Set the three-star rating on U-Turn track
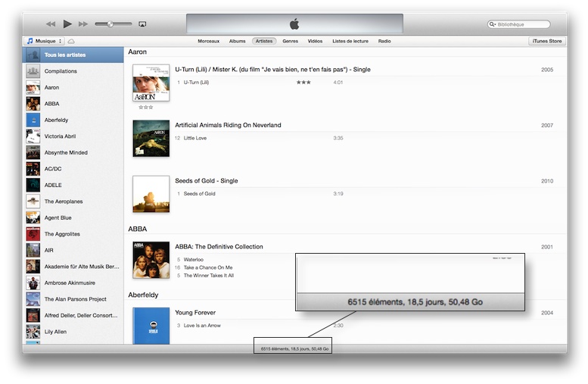Image resolution: width=588 pixels, height=384 pixels. (303, 83)
